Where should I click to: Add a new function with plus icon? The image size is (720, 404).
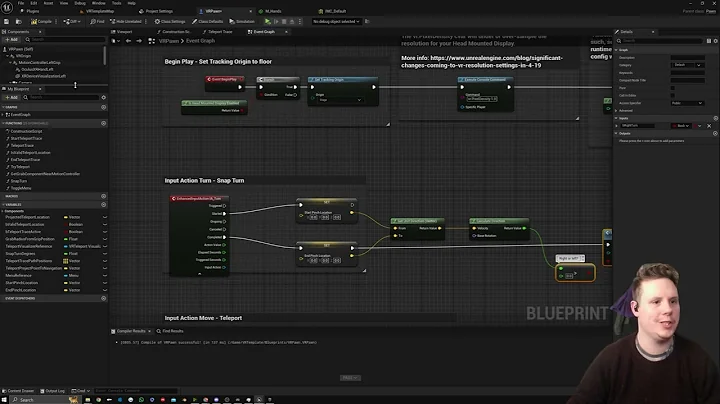pos(103,123)
